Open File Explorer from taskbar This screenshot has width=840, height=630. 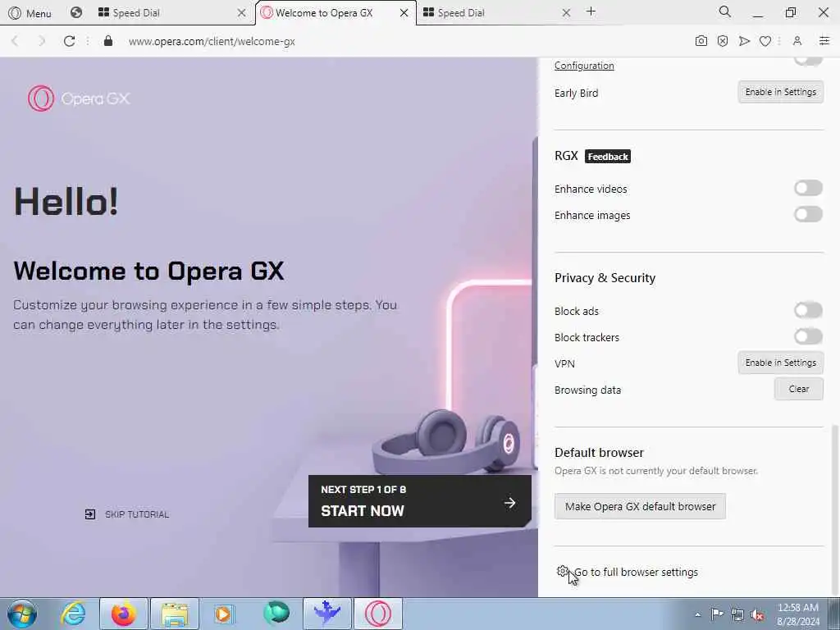175,614
